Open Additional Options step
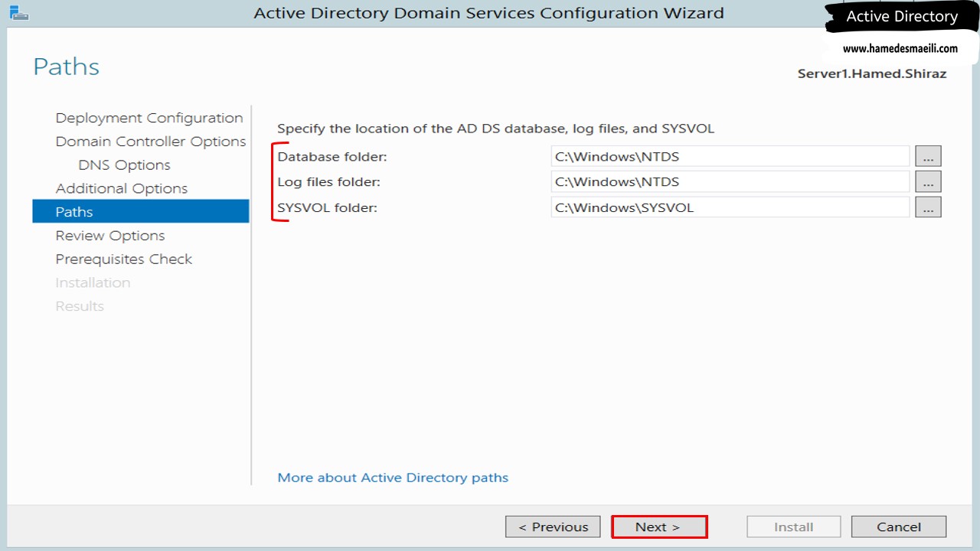 121,188
